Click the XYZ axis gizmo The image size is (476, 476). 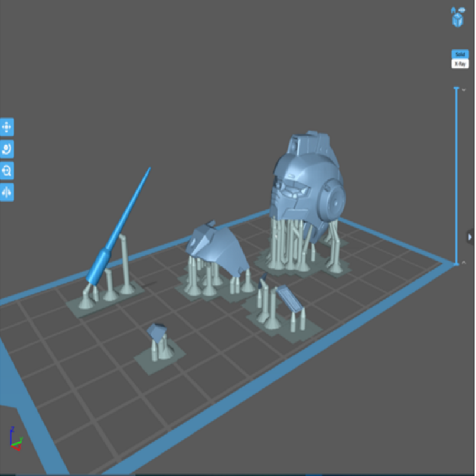(15, 439)
